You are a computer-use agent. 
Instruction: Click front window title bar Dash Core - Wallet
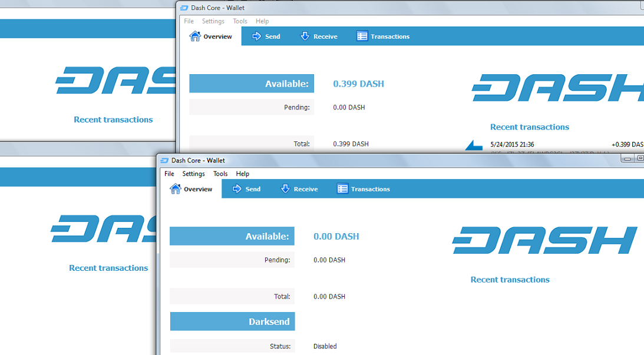tap(198, 161)
